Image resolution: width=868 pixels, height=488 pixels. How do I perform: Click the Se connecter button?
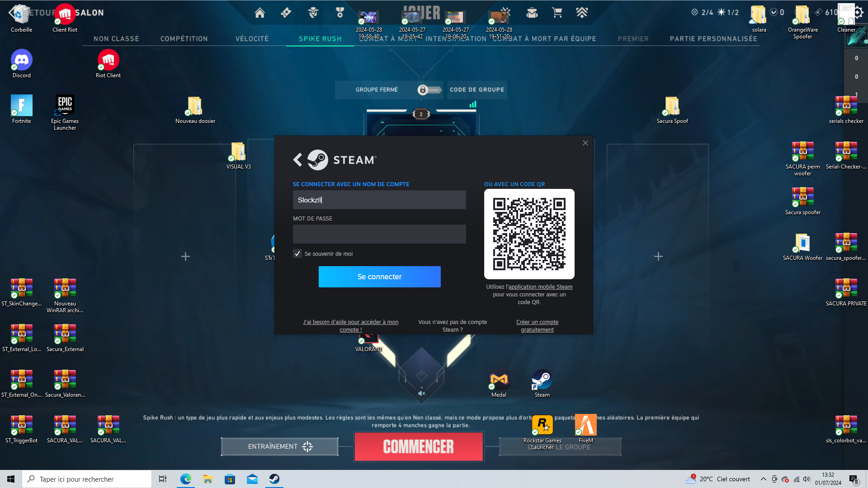(x=380, y=277)
